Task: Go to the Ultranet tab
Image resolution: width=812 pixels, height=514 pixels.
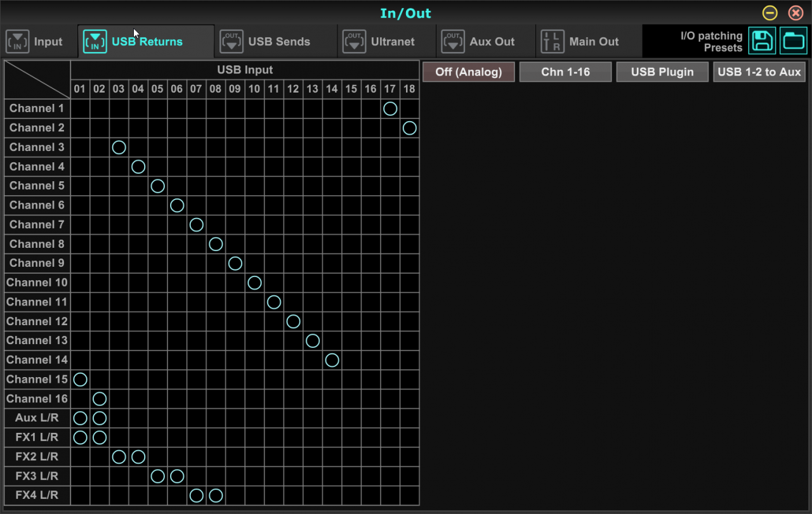Action: tap(387, 42)
